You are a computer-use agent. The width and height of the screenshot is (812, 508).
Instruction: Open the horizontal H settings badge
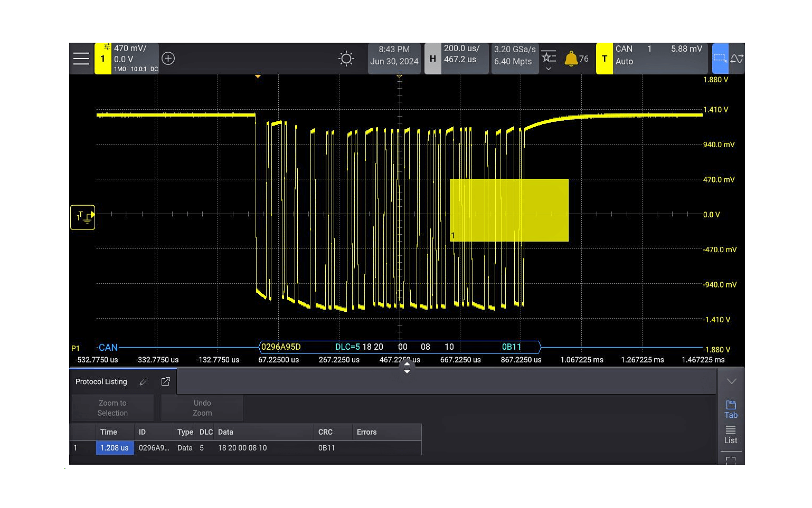pos(433,59)
